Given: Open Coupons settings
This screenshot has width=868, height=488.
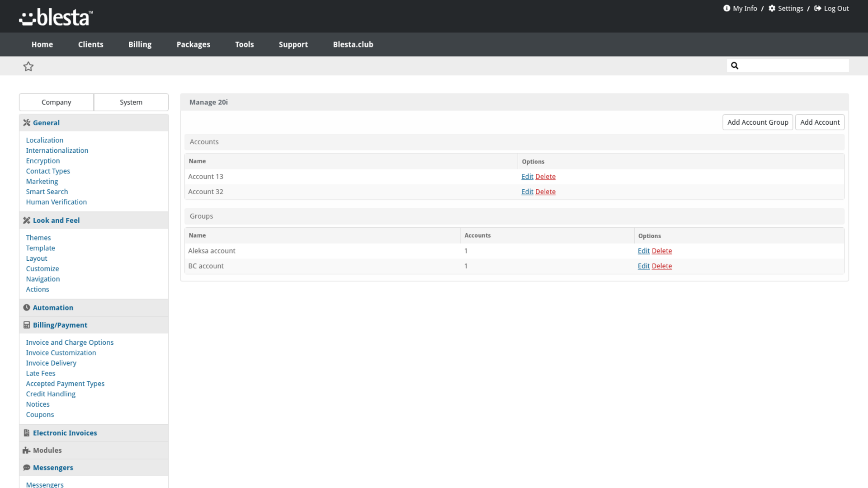Looking at the screenshot, I should pyautogui.click(x=40, y=414).
